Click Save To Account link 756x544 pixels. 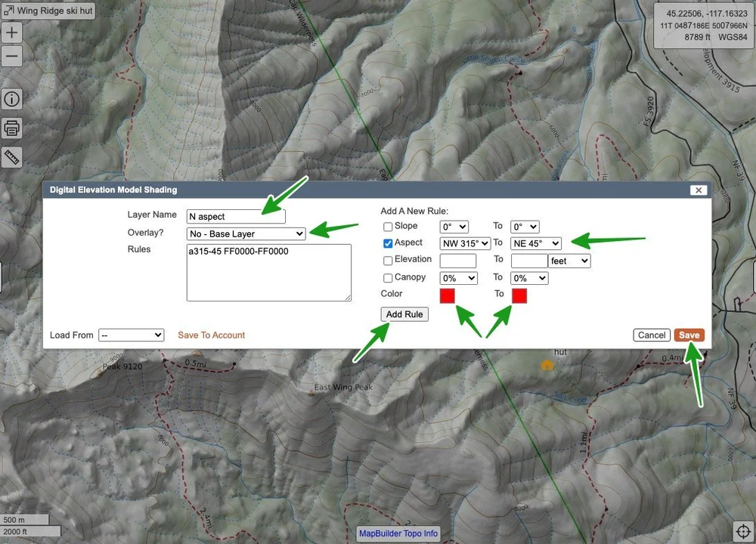click(211, 335)
